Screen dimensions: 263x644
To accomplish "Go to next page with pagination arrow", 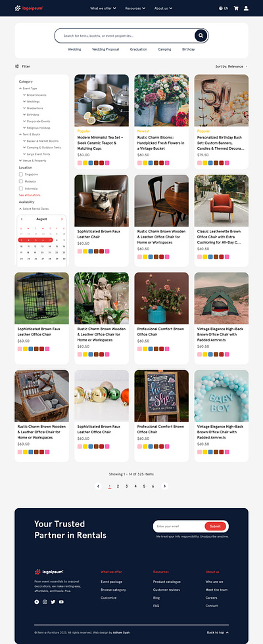I will click(x=164, y=486).
